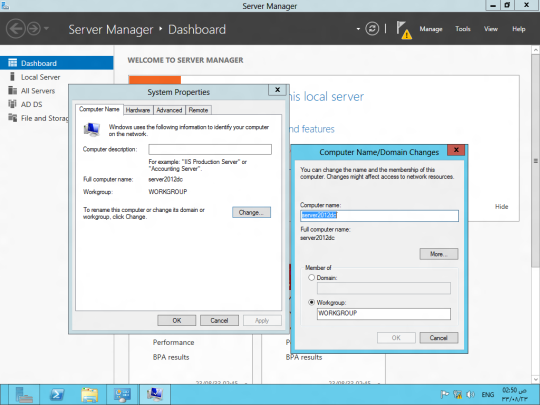The width and height of the screenshot is (540, 405).
Task: Click the Computer name field in Domain Changes
Action: click(x=379, y=216)
